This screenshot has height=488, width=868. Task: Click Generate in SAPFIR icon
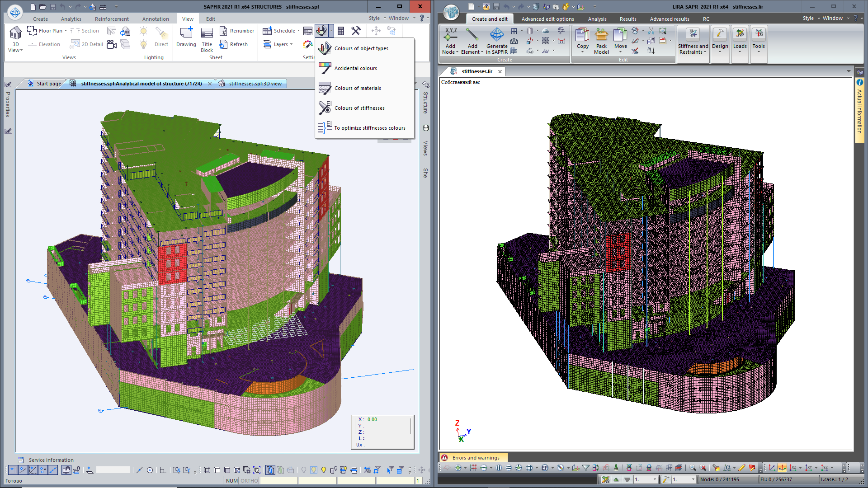496,35
